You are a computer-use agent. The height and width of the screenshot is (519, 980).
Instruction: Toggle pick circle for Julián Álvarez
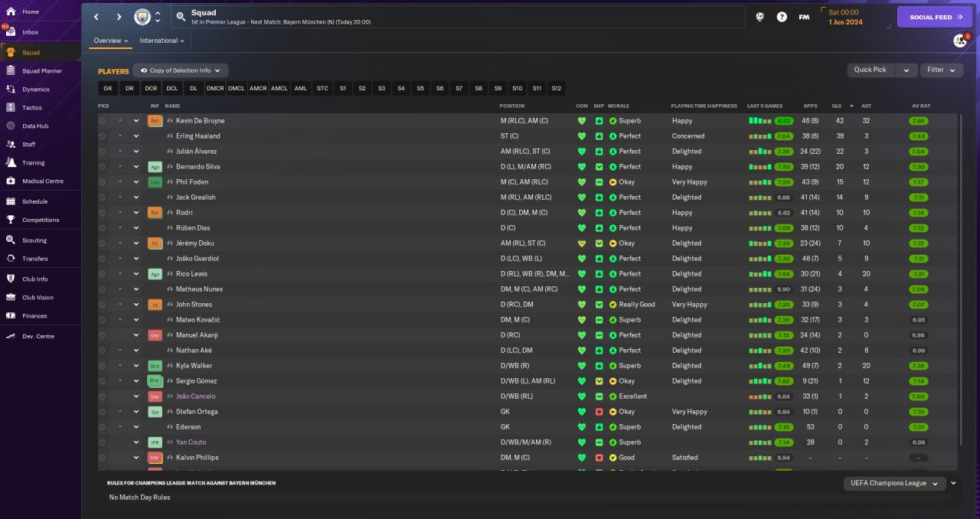103,152
